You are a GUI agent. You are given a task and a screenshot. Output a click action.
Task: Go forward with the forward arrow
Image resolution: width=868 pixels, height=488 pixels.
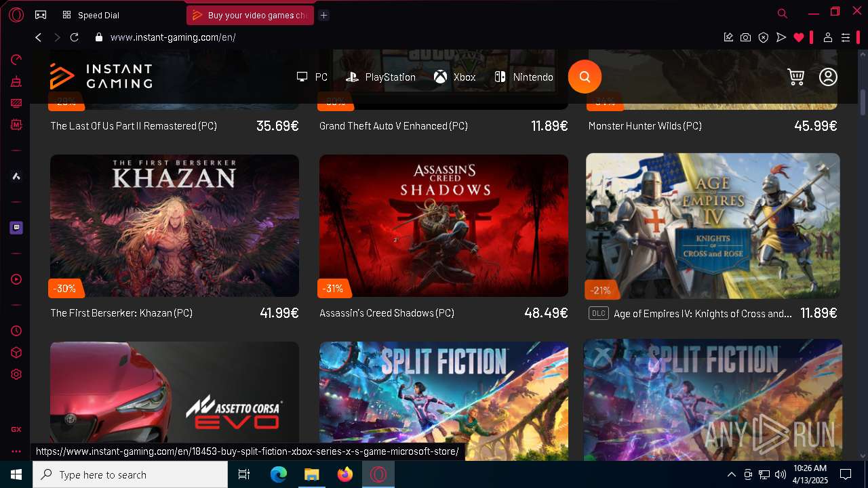click(x=57, y=37)
